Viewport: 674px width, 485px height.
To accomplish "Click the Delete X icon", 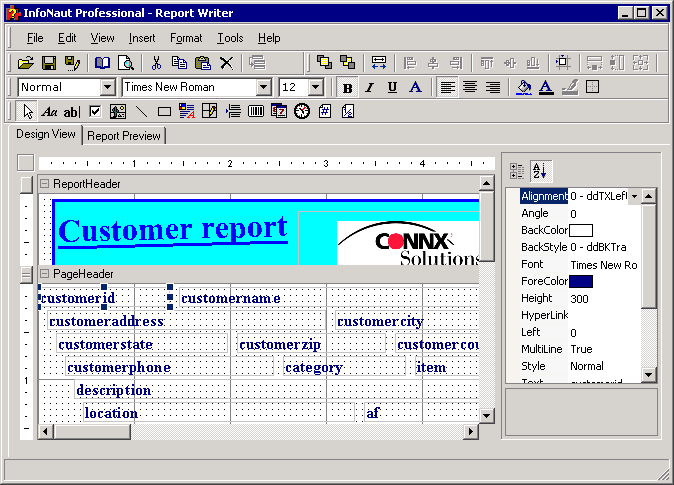I will 227,63.
